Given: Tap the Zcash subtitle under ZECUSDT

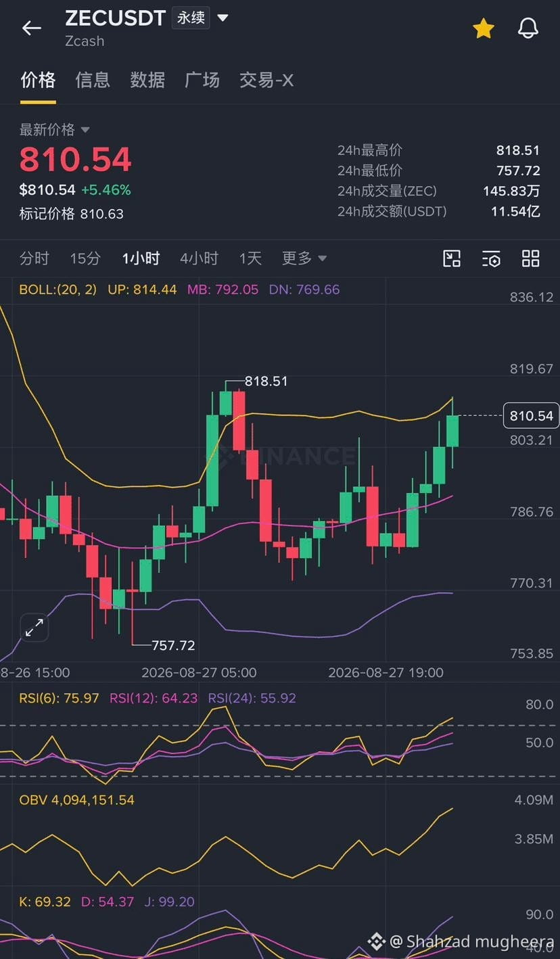Looking at the screenshot, I should click(x=85, y=41).
